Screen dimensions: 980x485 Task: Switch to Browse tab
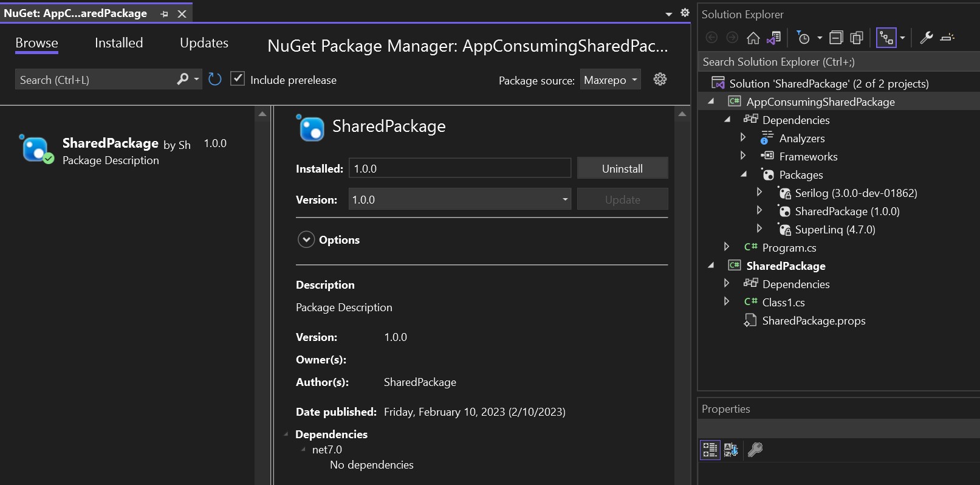pyautogui.click(x=36, y=43)
